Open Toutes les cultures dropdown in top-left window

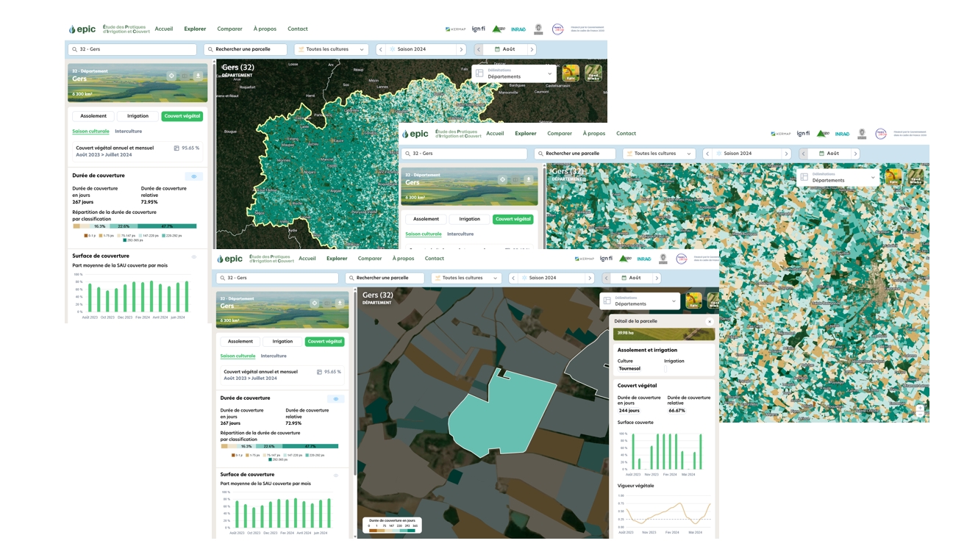pos(331,49)
